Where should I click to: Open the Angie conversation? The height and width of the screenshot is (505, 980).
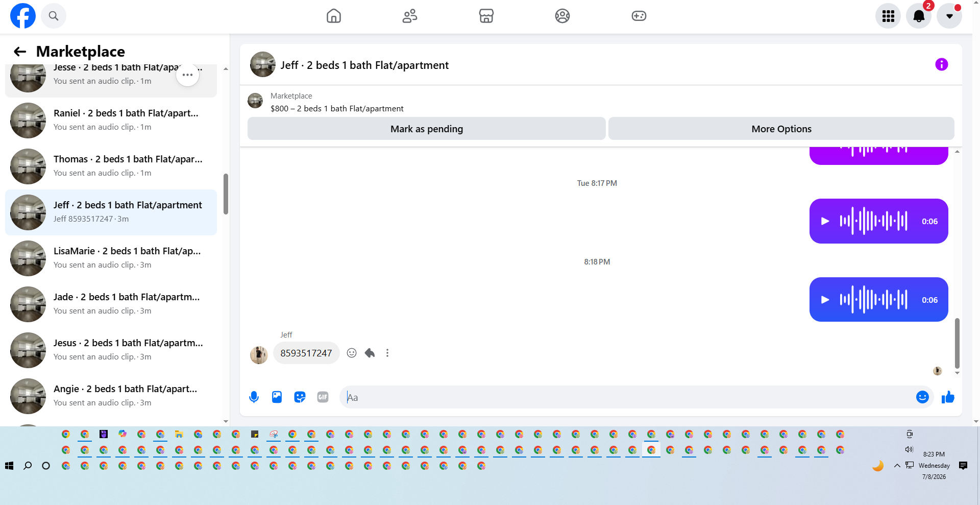111,396
